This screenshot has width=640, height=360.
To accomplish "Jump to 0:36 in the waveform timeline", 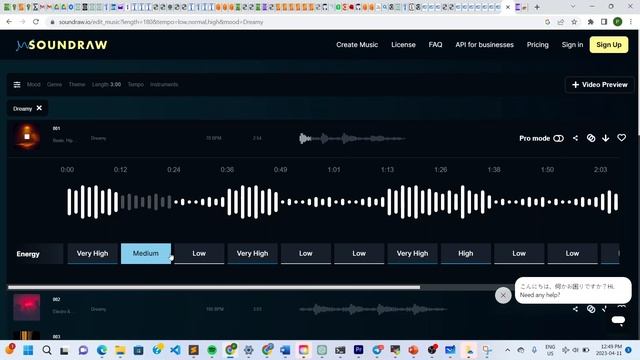I will (x=227, y=169).
